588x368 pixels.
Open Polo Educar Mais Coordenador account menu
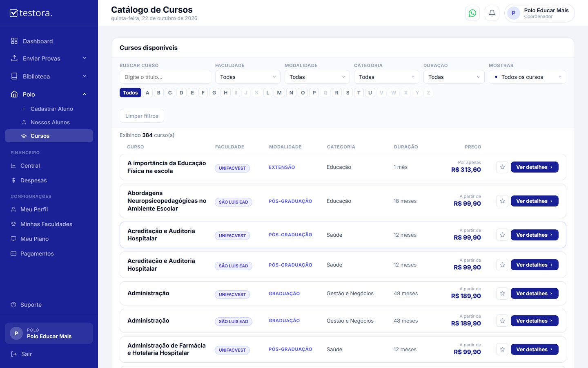[539, 13]
